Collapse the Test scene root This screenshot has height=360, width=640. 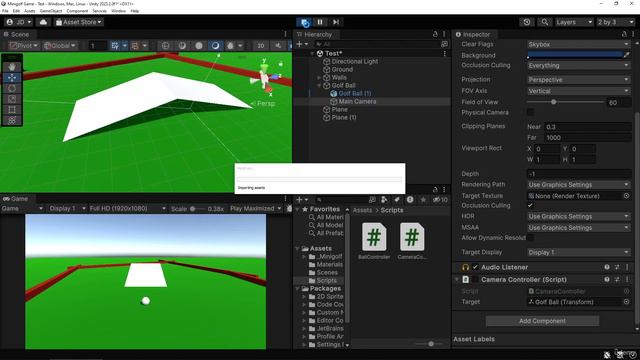tap(312, 53)
